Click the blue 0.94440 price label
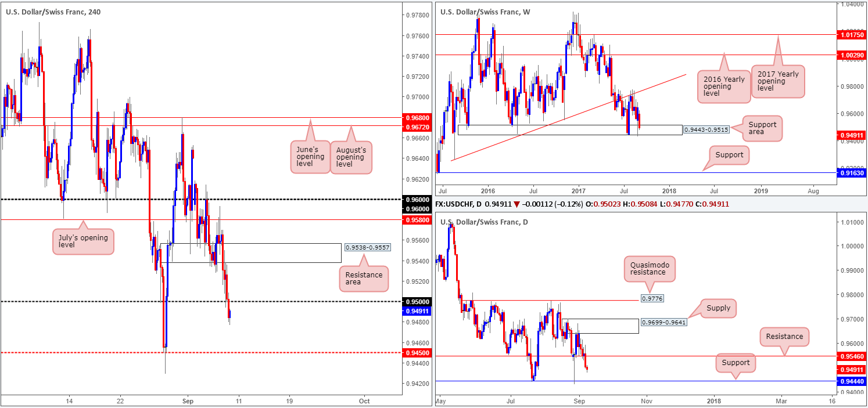 pos(853,381)
